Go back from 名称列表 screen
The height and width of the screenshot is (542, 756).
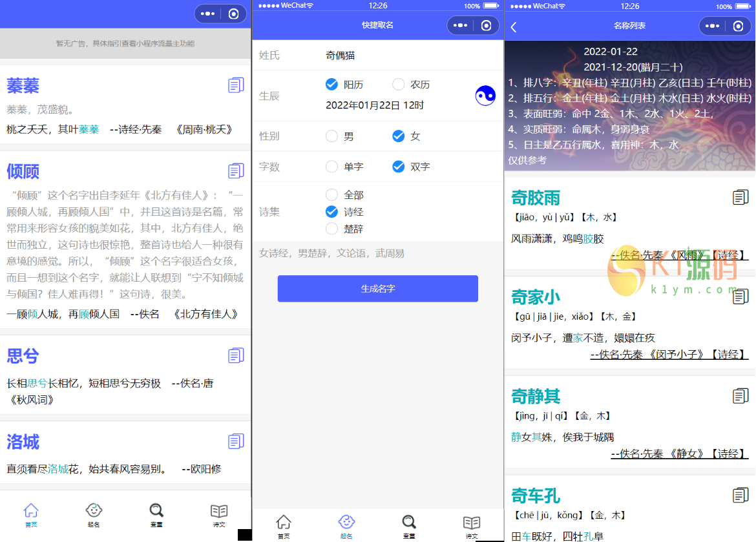[x=514, y=27]
